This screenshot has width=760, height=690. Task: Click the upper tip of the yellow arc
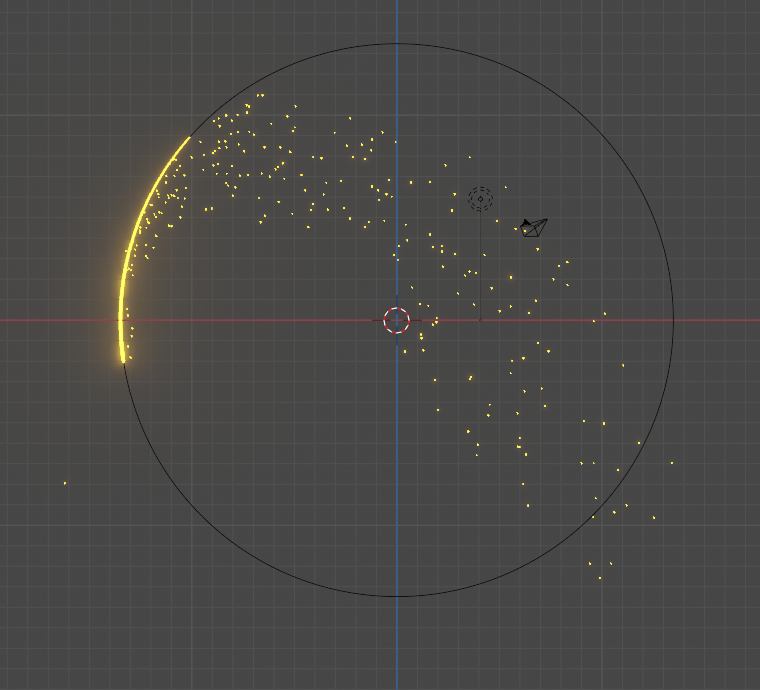click(x=189, y=139)
